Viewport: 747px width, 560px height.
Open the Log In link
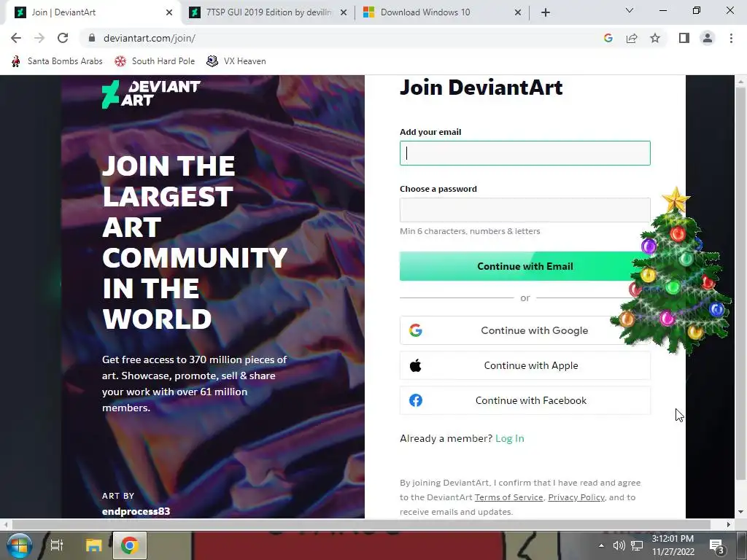click(x=509, y=438)
